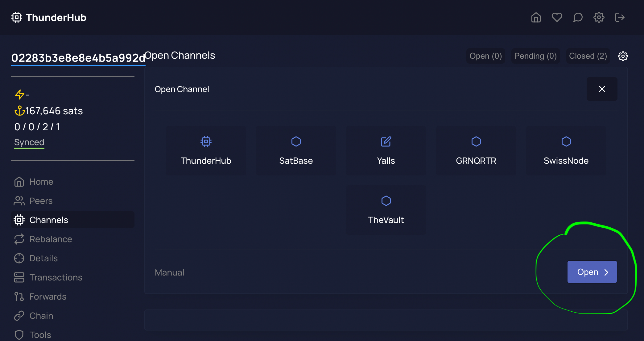
Task: Switch to Closed (2) channels tab
Action: 588,56
